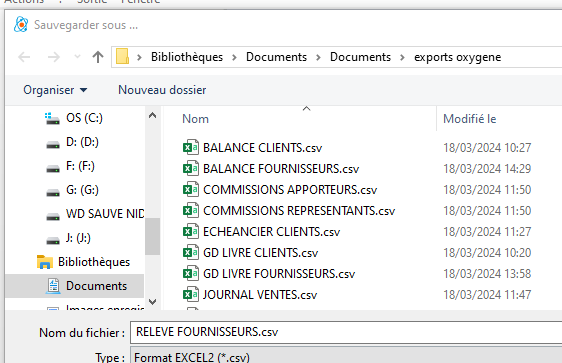Viewport: 562px width, 363px height.
Task: Select GD LIVRE FOURNISSEURS.csv file
Action: [279, 274]
